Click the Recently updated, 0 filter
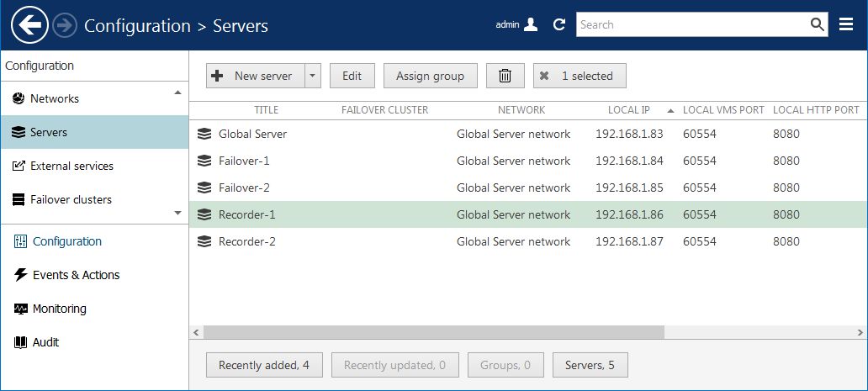This screenshot has width=868, height=391. [x=395, y=365]
